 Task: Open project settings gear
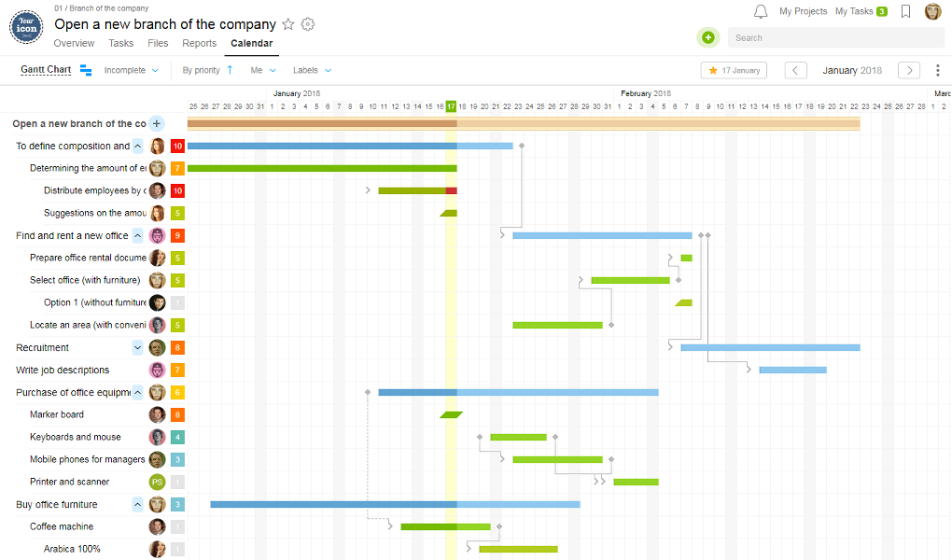pos(308,24)
